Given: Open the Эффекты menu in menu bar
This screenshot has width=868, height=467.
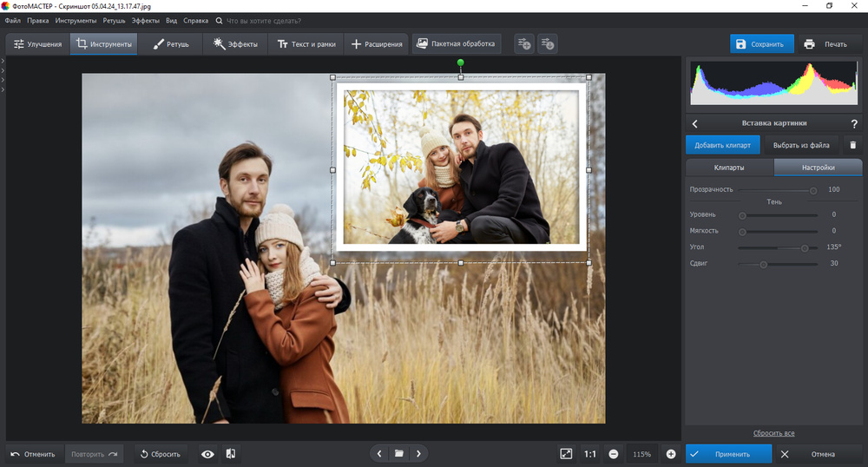Looking at the screenshot, I should click(145, 20).
